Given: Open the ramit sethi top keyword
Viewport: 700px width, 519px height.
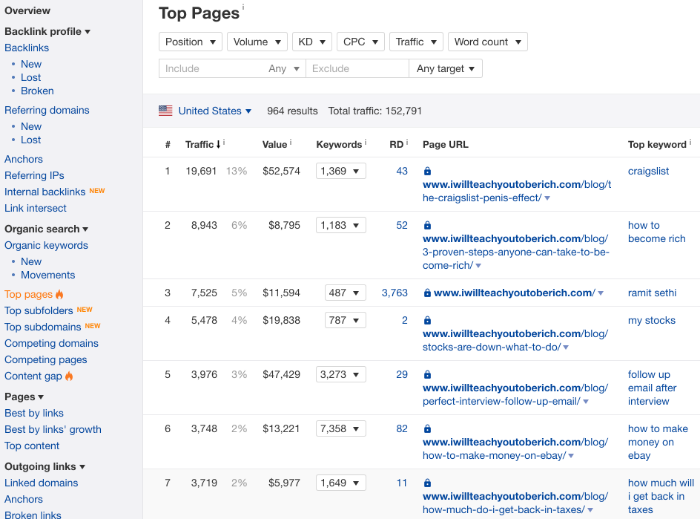Looking at the screenshot, I should click(x=652, y=293).
